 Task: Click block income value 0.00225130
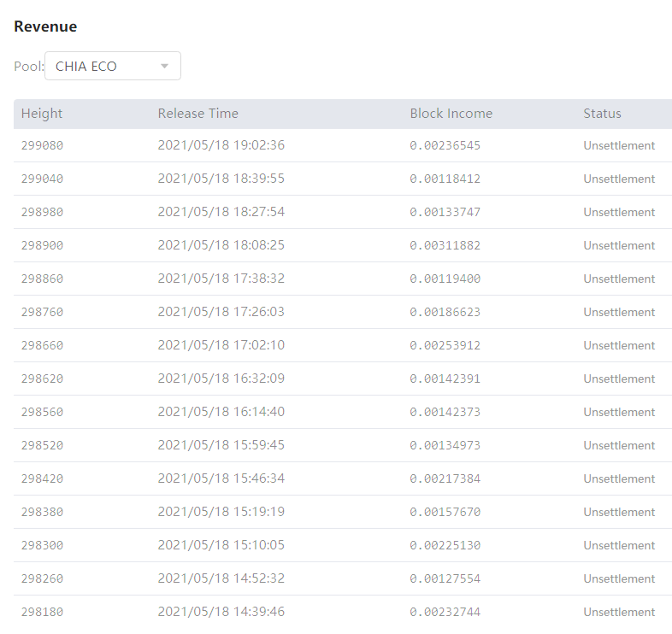[445, 545]
